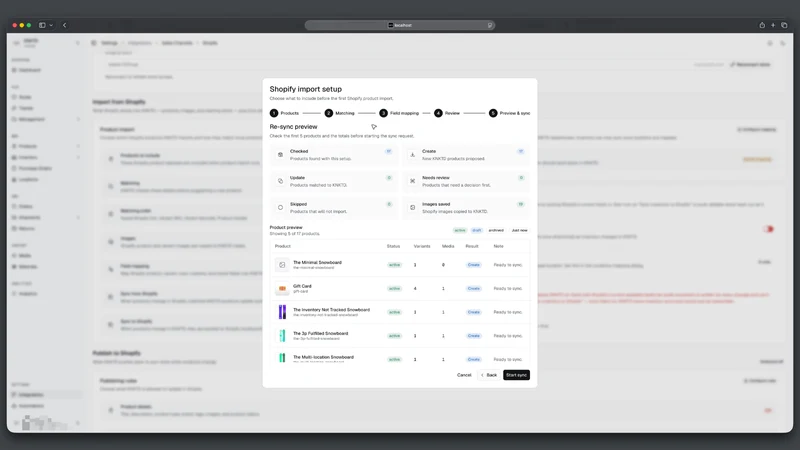The image size is (800, 450).
Task: Click the 3p Fulfilled Snowboard thumbnail
Action: coord(282,335)
